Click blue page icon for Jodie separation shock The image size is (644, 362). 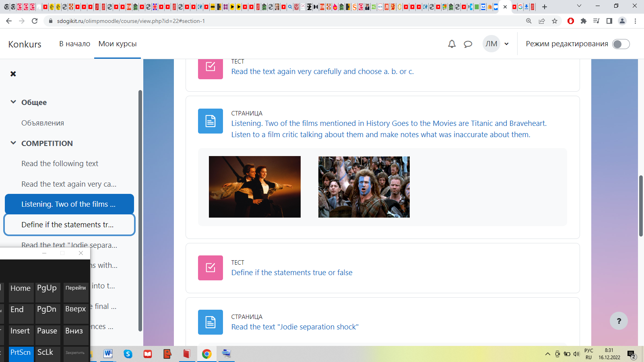(x=211, y=322)
